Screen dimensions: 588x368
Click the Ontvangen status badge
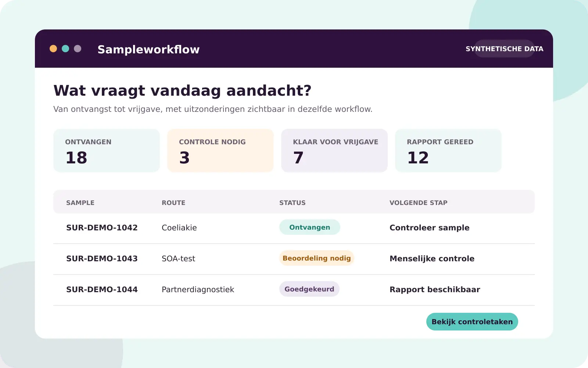click(310, 227)
